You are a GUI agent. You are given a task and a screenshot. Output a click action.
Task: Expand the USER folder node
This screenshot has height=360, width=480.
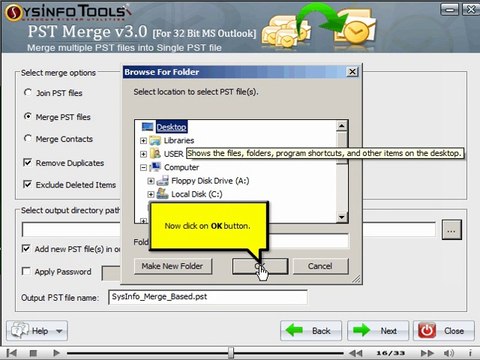pyautogui.click(x=143, y=154)
